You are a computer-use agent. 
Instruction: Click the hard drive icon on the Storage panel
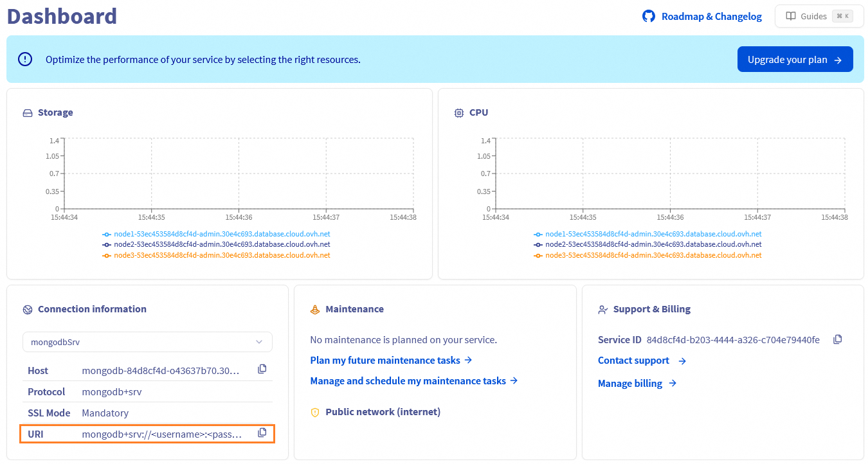pyautogui.click(x=27, y=112)
